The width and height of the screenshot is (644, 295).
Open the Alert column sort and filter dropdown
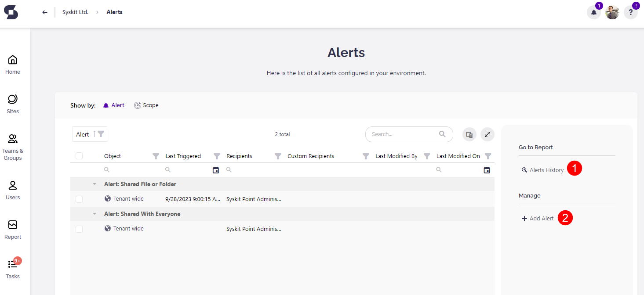[x=90, y=134]
